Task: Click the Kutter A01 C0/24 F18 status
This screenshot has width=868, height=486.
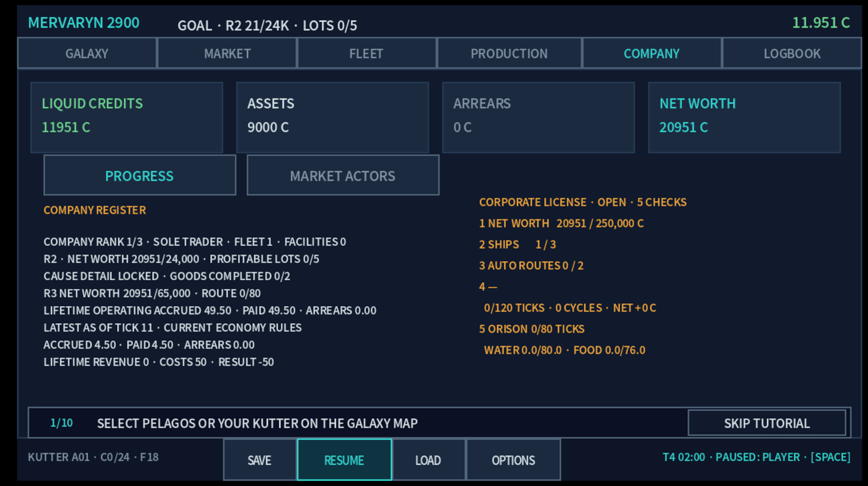Action: 93,457
